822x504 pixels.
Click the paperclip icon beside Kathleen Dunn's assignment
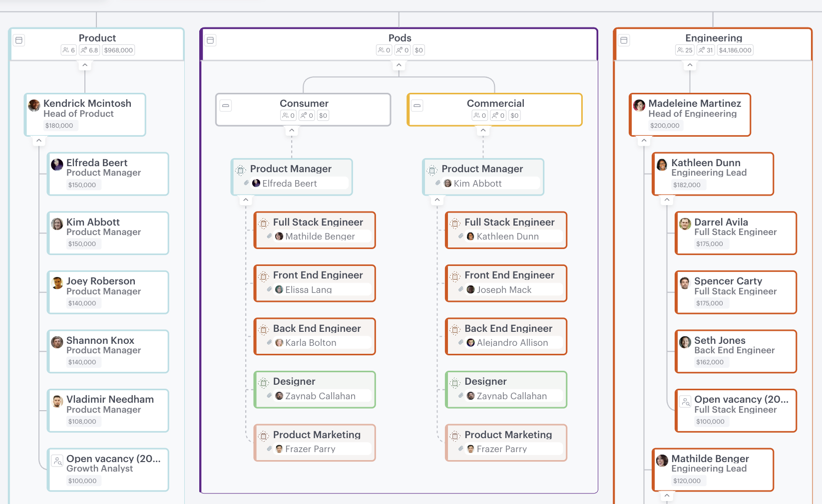tap(461, 236)
